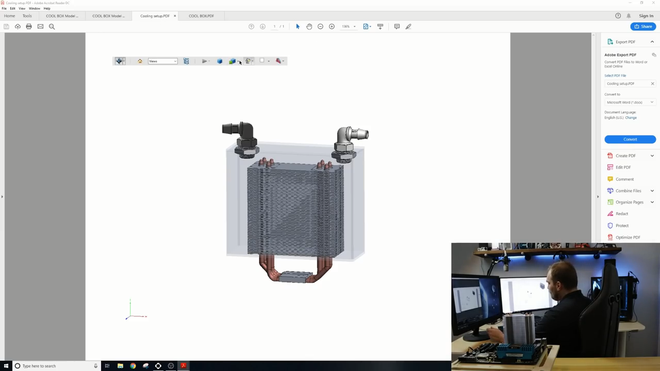
Task: Activate the Hand pan tool
Action: pyautogui.click(x=309, y=27)
